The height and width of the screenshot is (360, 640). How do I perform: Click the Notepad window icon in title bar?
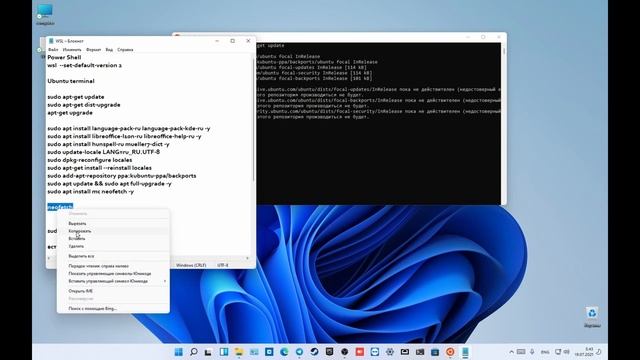coord(51,41)
